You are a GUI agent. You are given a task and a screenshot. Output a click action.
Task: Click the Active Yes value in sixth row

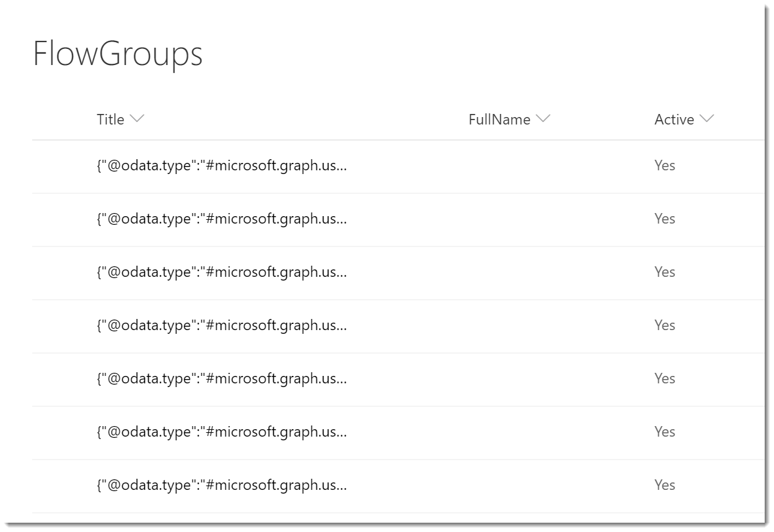pyautogui.click(x=665, y=432)
